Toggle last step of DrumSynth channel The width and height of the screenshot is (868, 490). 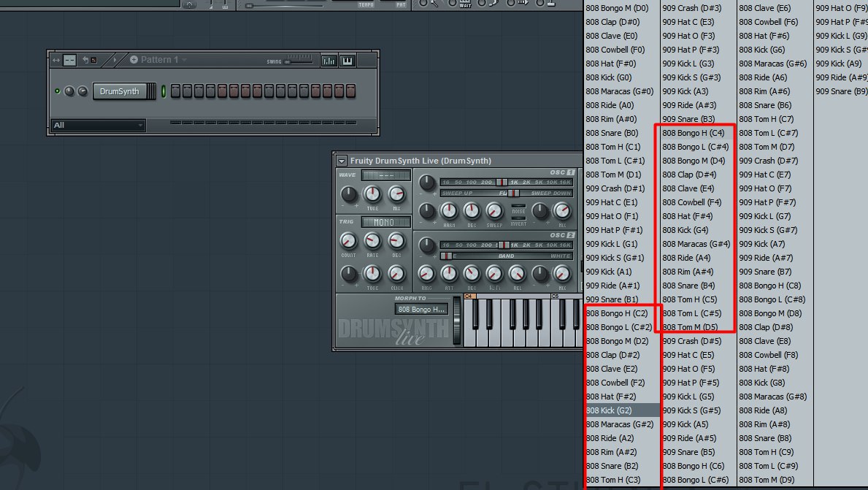[351, 91]
